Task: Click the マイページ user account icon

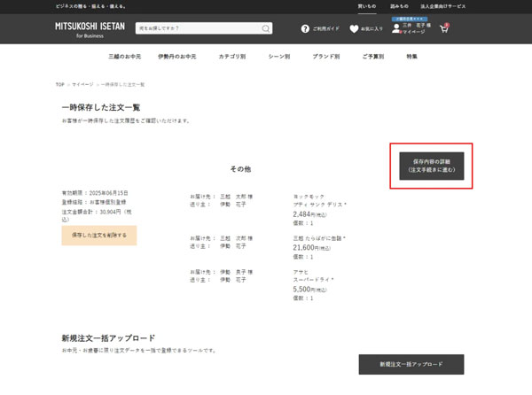Action: 396,28
